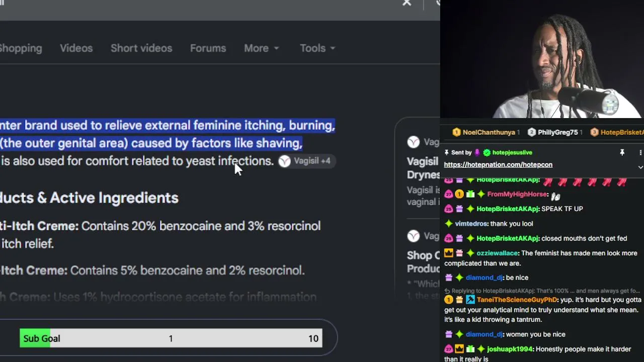Click the Vagisil source logo in +4 chip
This screenshot has width=644, height=362.
point(285,161)
